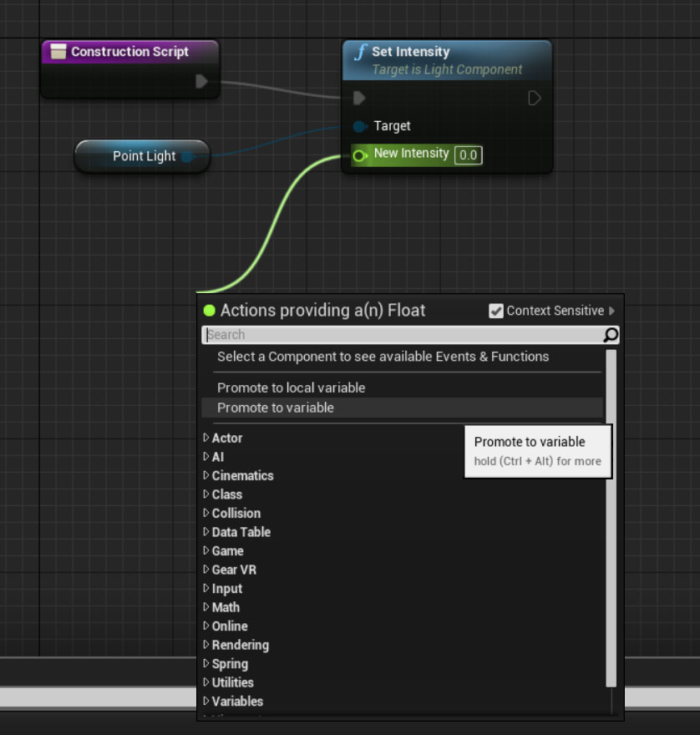Click 'Actions providing a(n) Float' heading
Image resolution: width=700 pixels, height=735 pixels.
[x=323, y=311]
